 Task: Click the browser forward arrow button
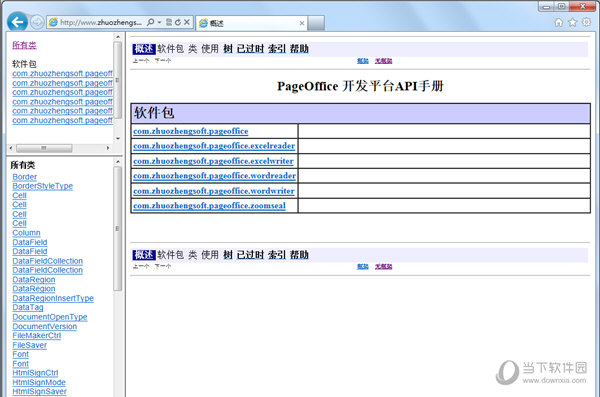[x=37, y=22]
